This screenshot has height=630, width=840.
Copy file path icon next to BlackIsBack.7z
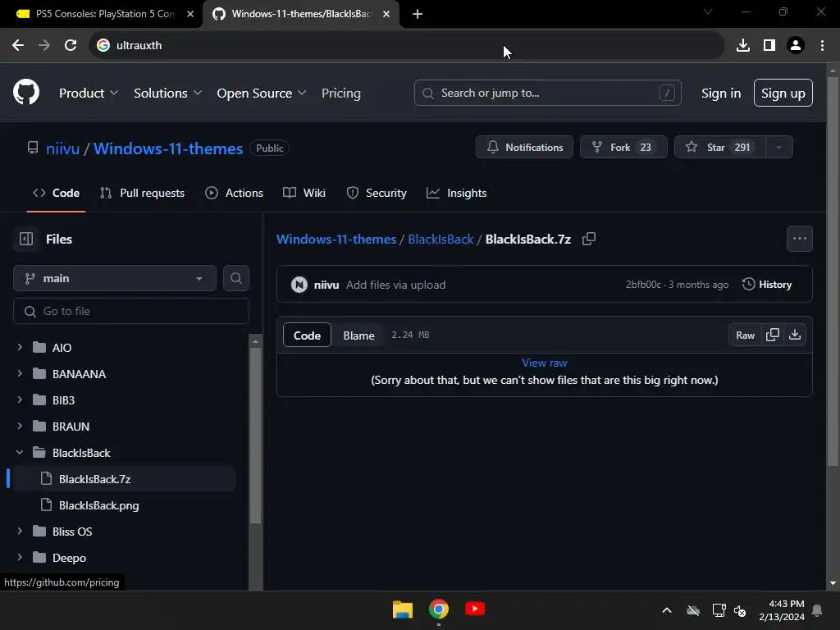pyautogui.click(x=589, y=239)
